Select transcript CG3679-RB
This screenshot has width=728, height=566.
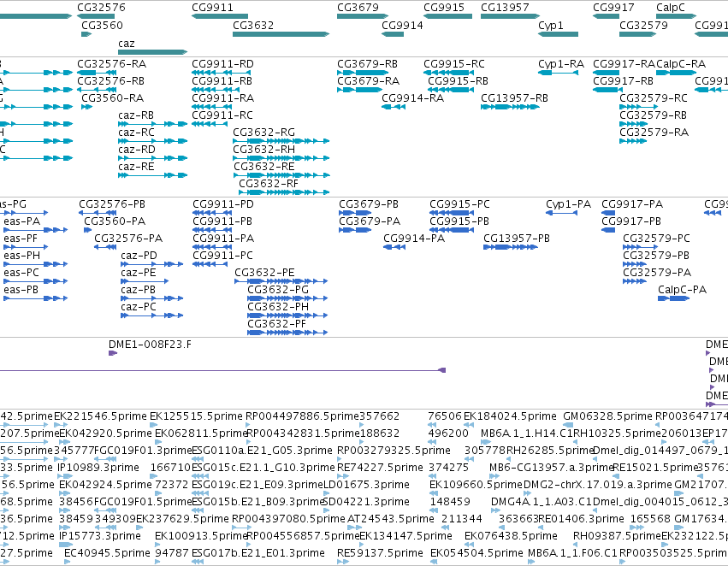367,63
